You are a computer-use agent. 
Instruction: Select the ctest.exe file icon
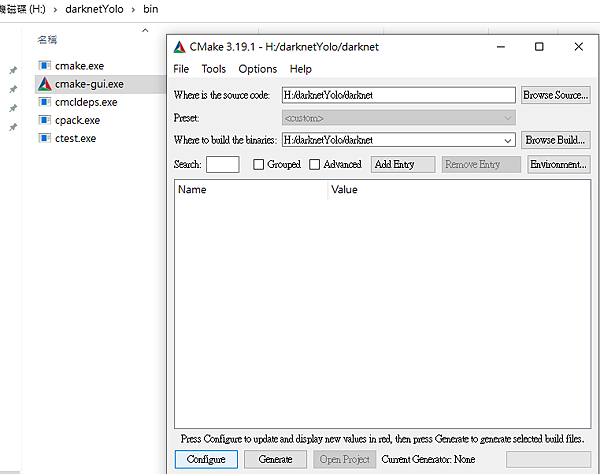click(44, 138)
